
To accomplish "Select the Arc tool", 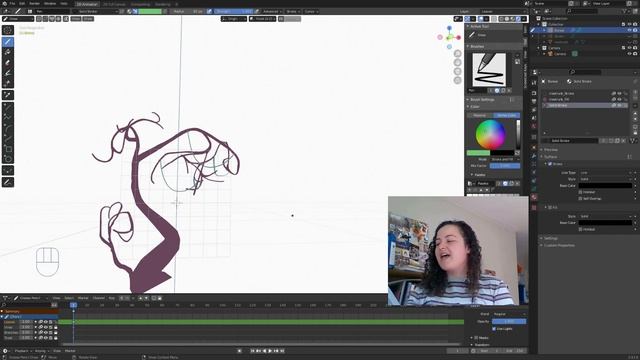I will (x=8, y=128).
